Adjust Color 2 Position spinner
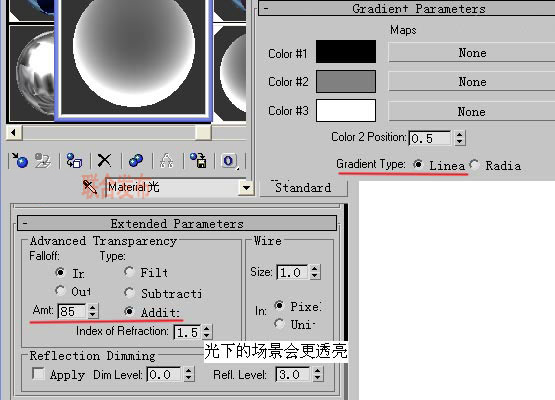 tap(459, 138)
